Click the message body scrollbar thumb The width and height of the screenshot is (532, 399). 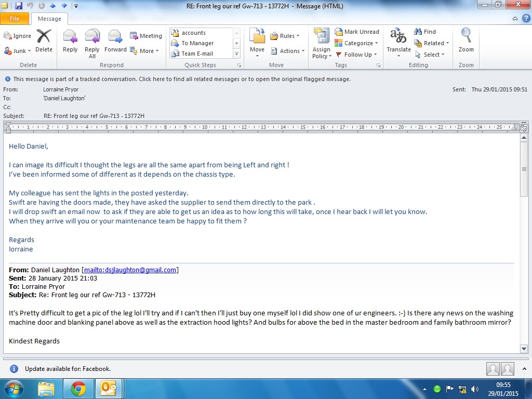click(x=524, y=169)
